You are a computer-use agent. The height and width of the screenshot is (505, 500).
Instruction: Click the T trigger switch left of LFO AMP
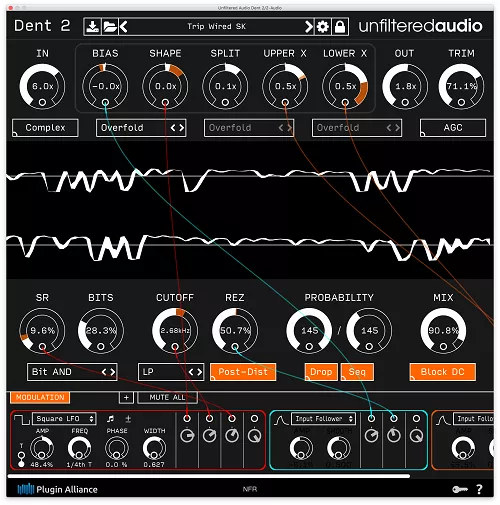pyautogui.click(x=21, y=459)
